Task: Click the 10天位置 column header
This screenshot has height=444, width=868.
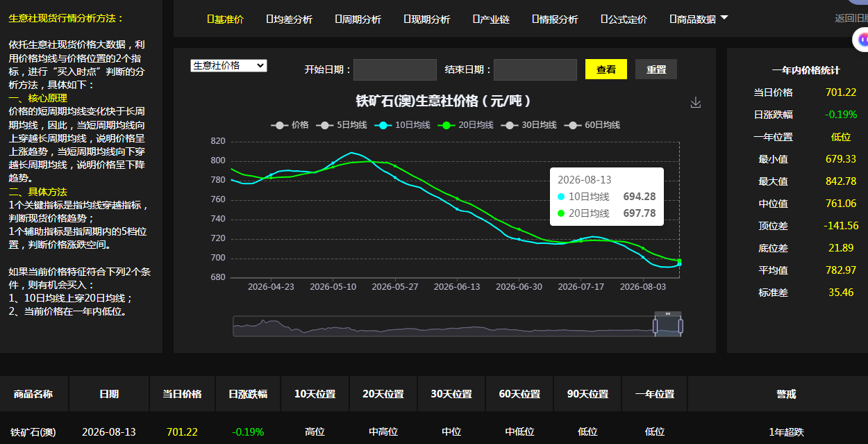Action: 315,394
